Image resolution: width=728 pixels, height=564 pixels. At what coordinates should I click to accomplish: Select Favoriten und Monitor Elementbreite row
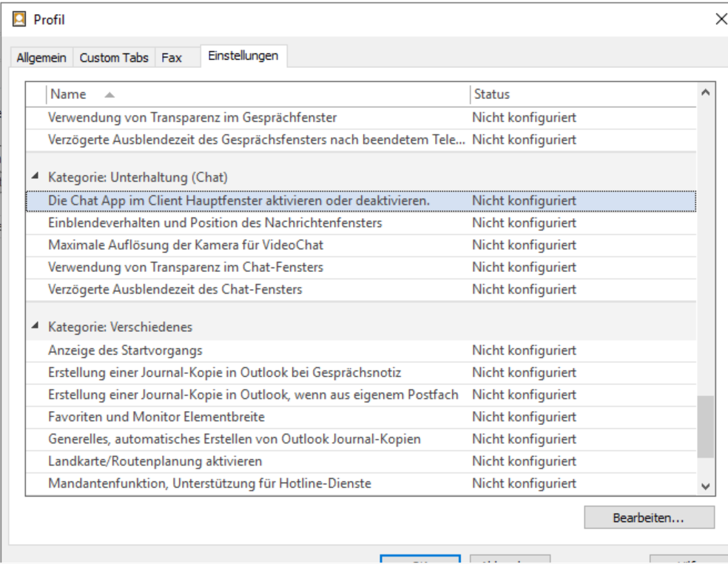(156, 417)
